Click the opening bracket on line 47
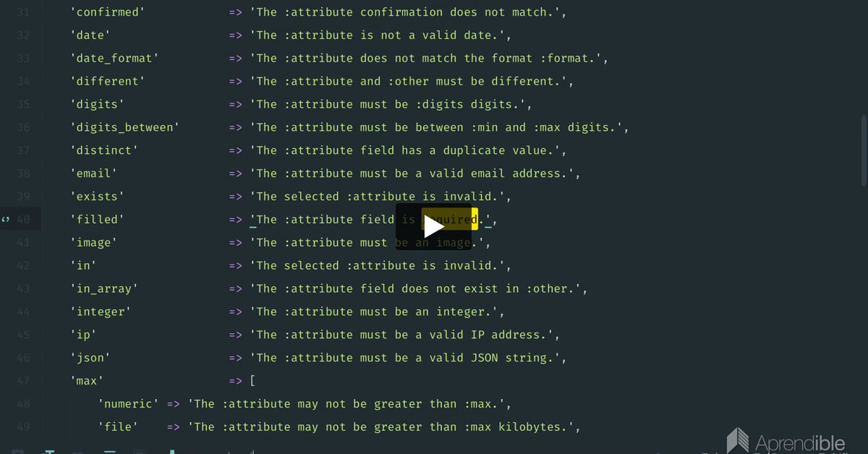Viewport: 868px width, 454px height. 253,382
